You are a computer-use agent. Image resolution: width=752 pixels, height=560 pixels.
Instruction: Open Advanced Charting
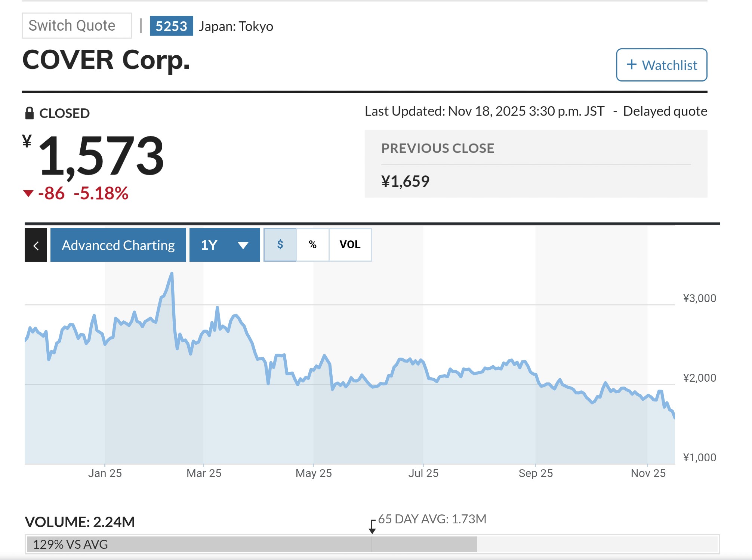(x=118, y=245)
